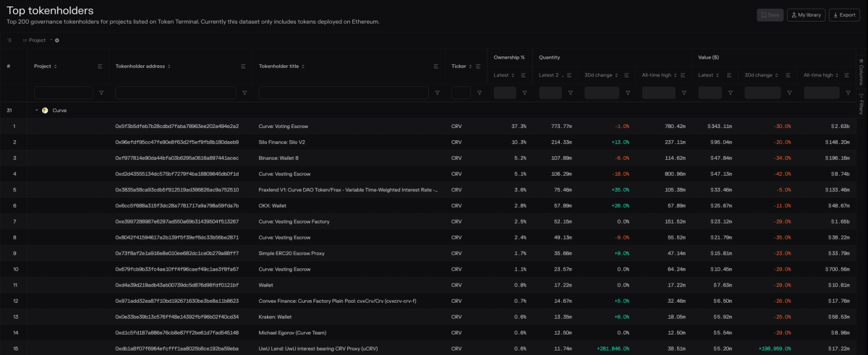Image resolution: width=868 pixels, height=355 pixels.
Task: Sort by Project column header
Action: [45, 66]
